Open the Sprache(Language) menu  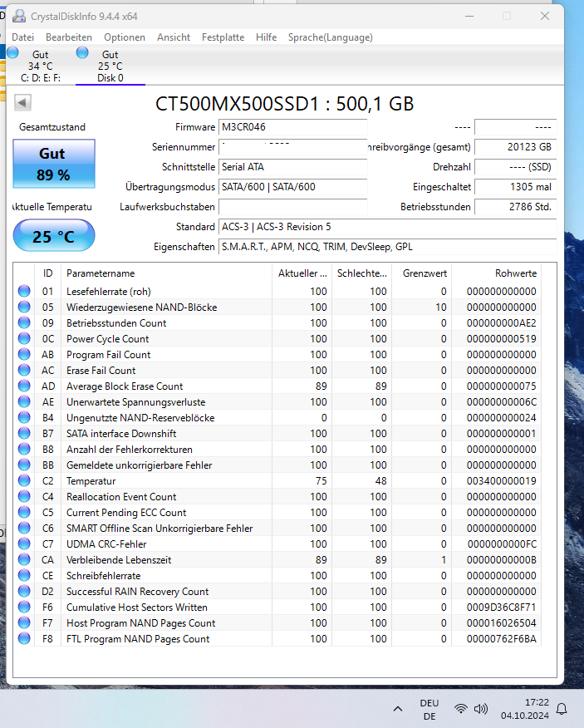coord(330,37)
